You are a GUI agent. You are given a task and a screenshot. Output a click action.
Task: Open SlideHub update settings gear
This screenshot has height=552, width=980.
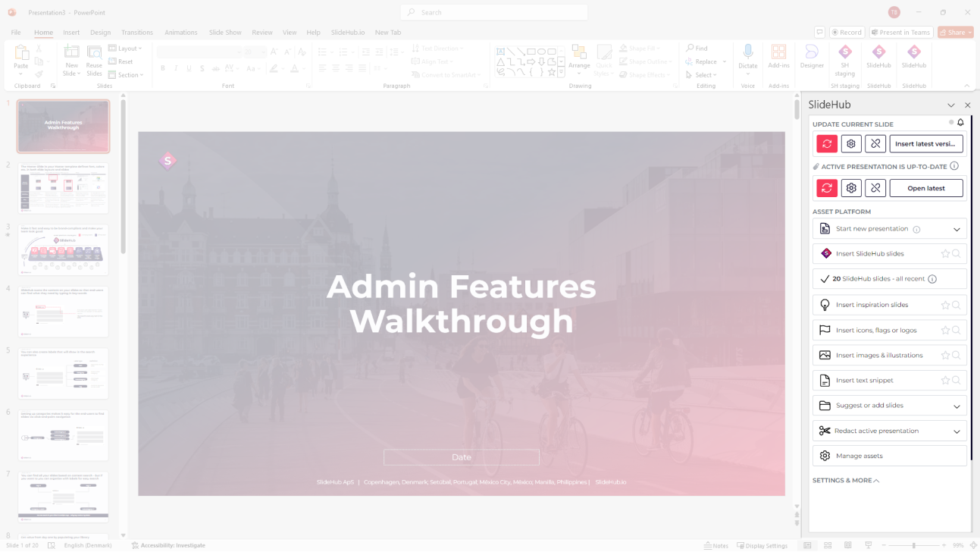click(x=850, y=143)
